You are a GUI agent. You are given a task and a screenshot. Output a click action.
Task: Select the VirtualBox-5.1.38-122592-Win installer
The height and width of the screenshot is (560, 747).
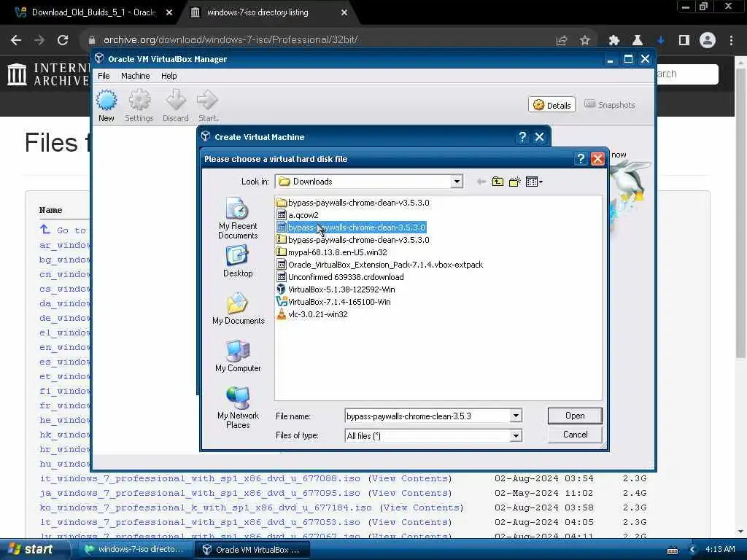pyautogui.click(x=336, y=289)
